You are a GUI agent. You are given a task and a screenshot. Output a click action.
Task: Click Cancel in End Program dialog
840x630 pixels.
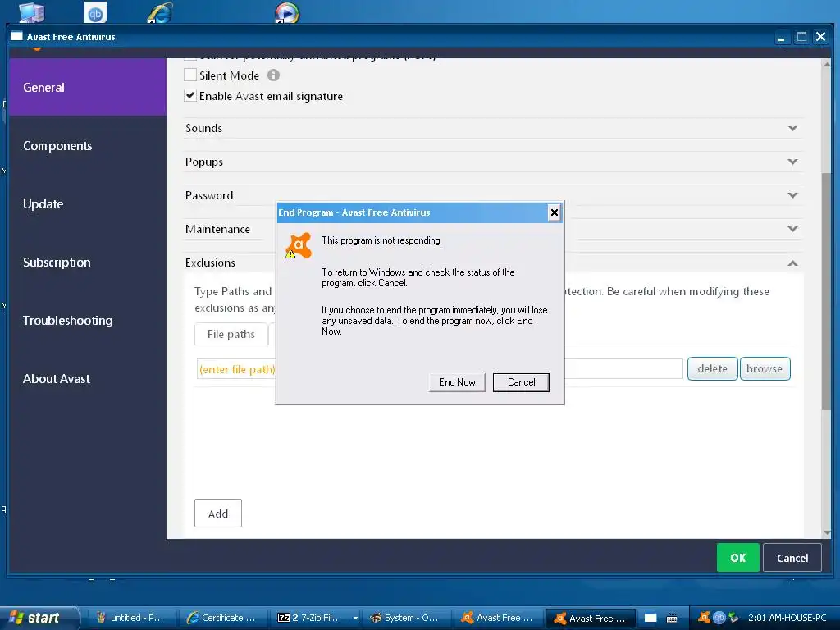(x=521, y=382)
